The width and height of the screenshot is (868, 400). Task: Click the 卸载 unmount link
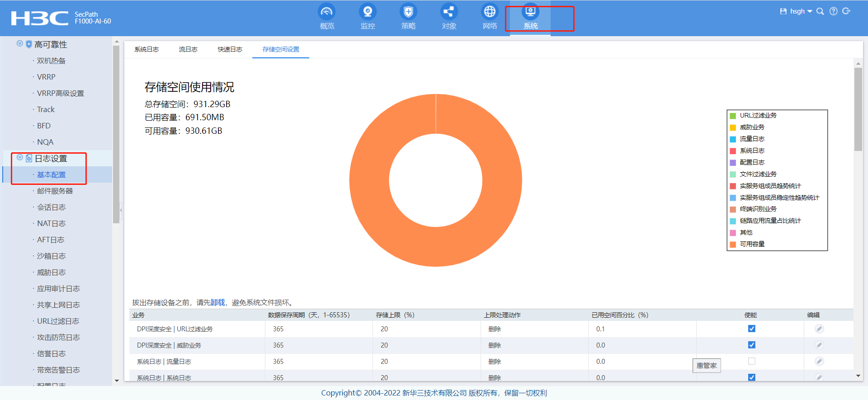[x=217, y=302]
